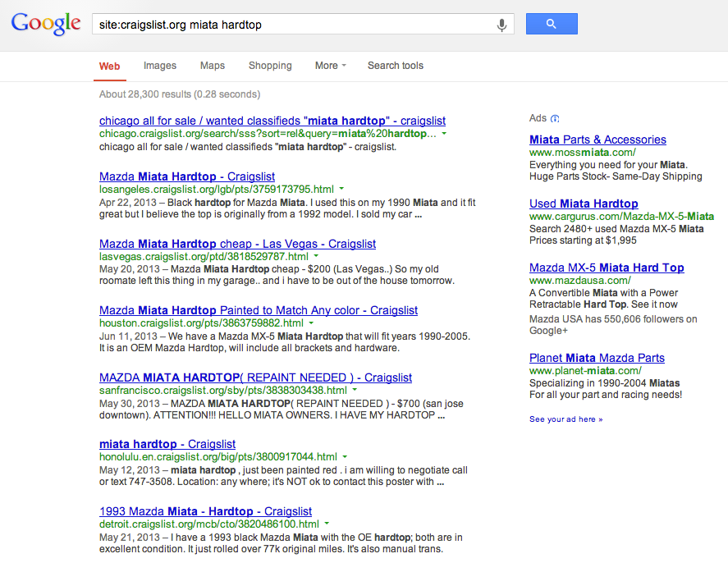Click the About 28,300 results text
Screen dimensions: 728x572
(180, 94)
